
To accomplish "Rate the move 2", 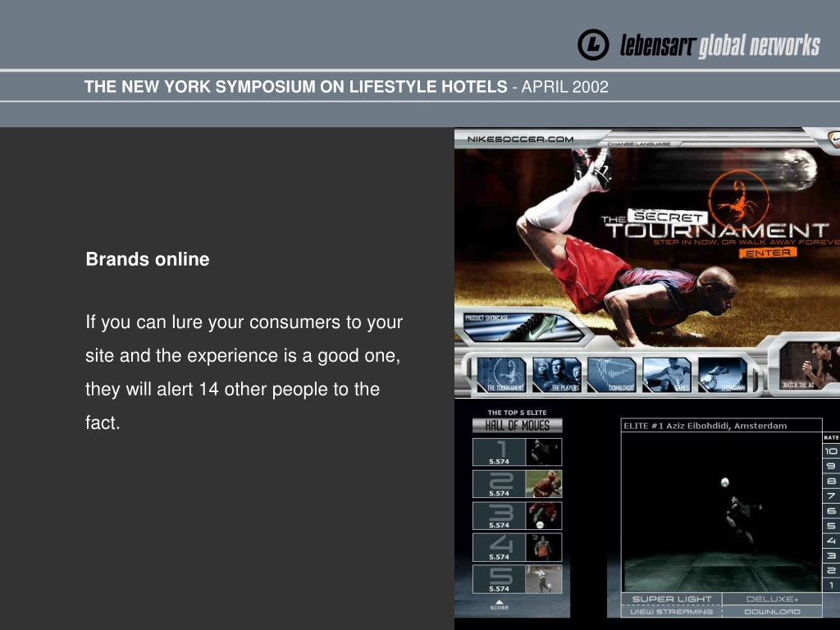I will [x=831, y=571].
